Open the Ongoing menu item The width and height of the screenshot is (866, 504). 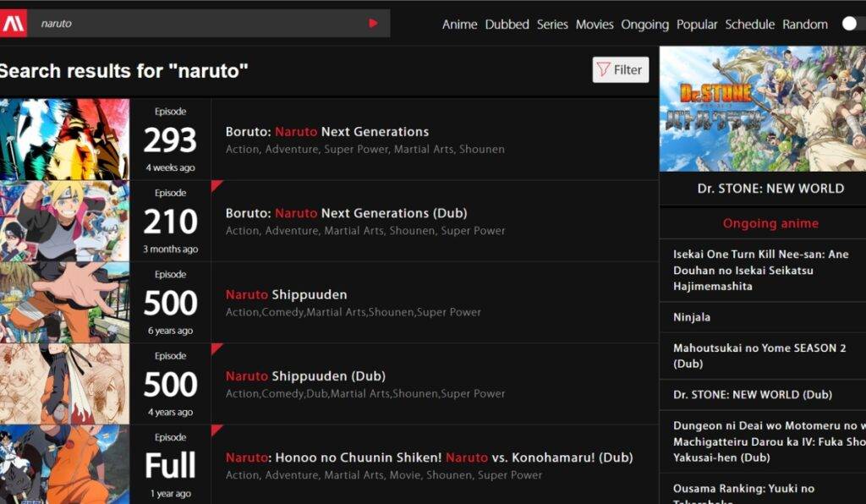pos(644,25)
